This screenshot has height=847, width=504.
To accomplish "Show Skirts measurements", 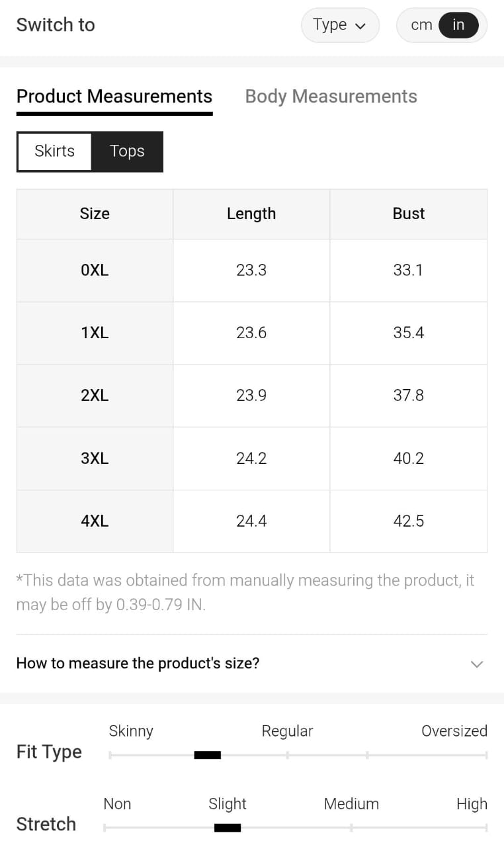I will [54, 152].
